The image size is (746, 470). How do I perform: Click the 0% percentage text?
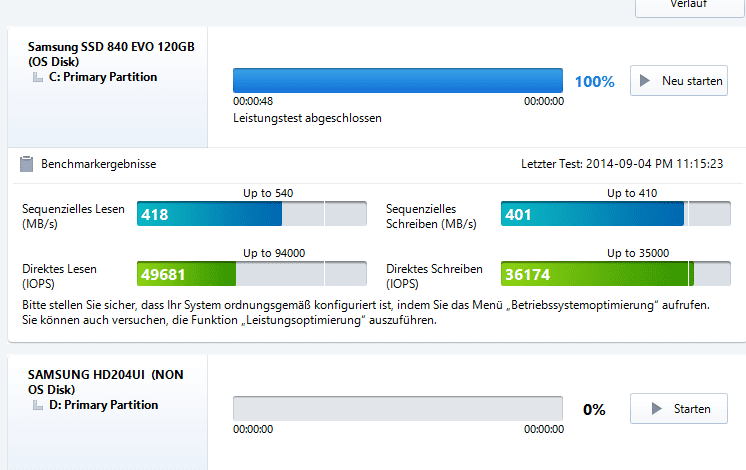coord(594,409)
